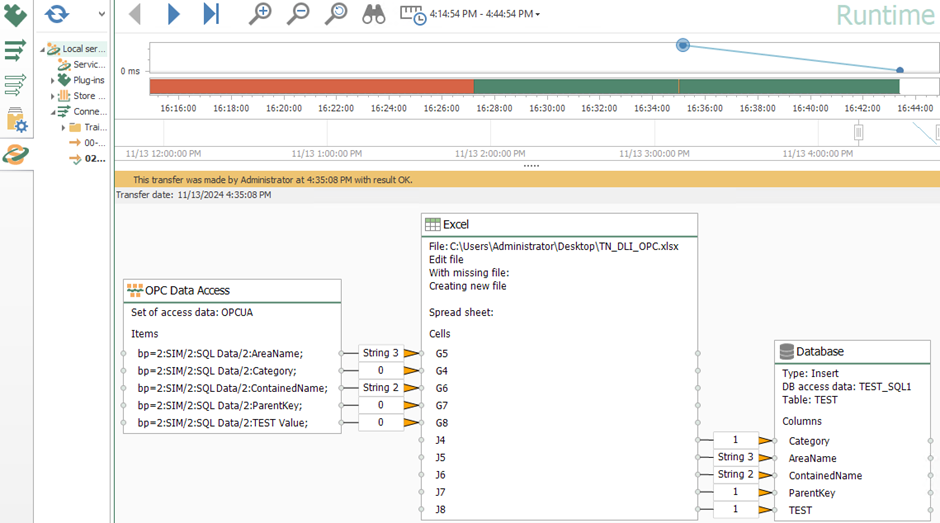Image resolution: width=940 pixels, height=523 pixels.
Task: Click the transfer result OK message bar
Action: (x=527, y=179)
